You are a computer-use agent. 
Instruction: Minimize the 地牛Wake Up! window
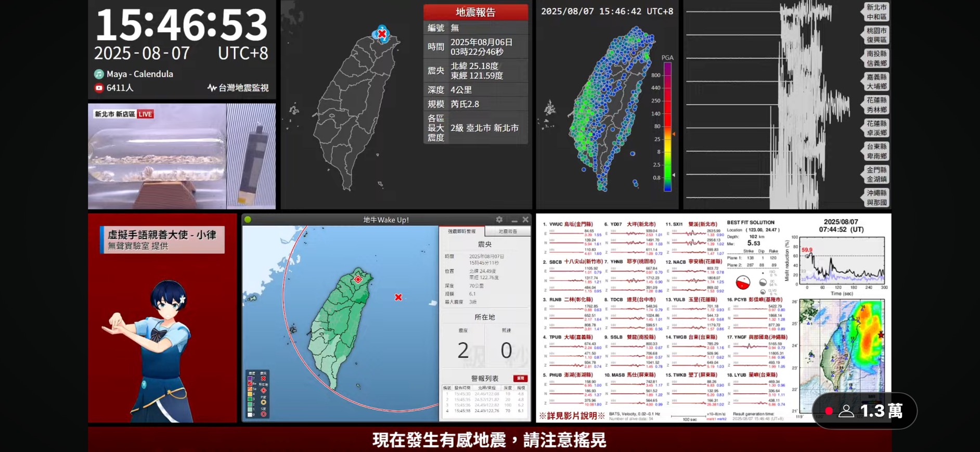click(x=514, y=220)
